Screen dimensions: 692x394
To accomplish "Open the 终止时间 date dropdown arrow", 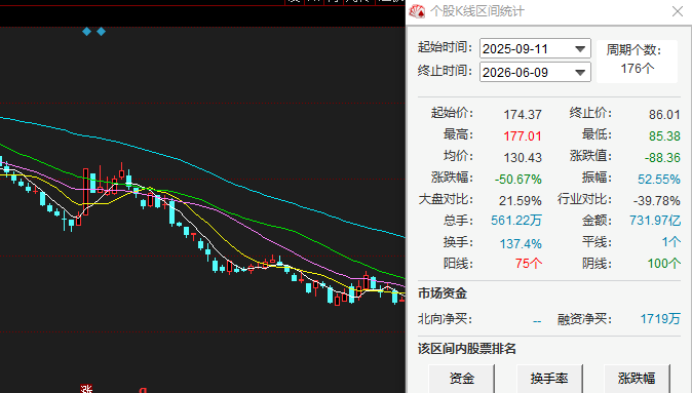I will [x=580, y=72].
